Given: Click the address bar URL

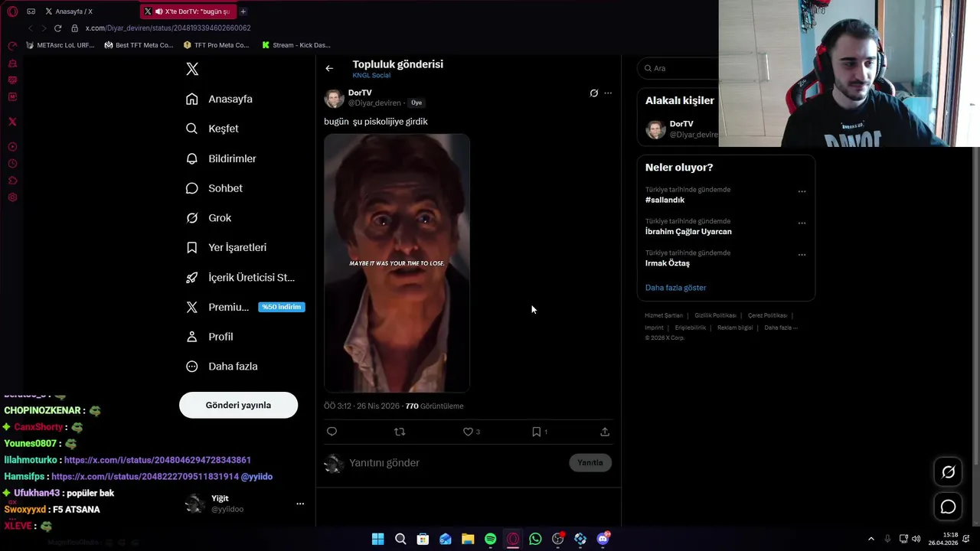Looking at the screenshot, I should [168, 28].
